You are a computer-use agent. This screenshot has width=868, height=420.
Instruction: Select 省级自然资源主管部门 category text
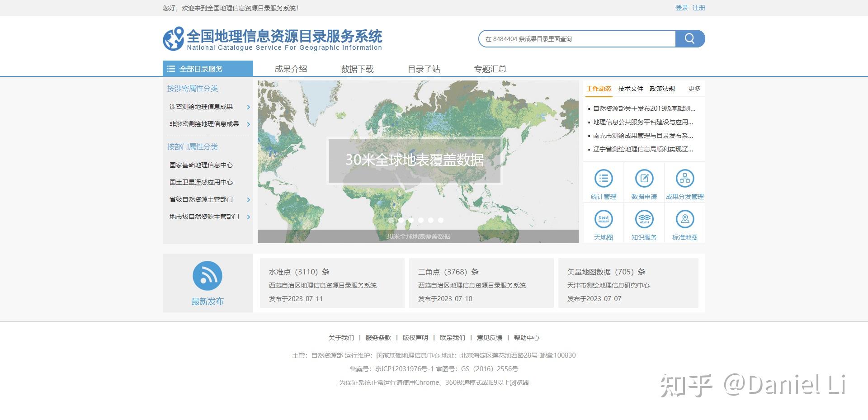(x=201, y=199)
